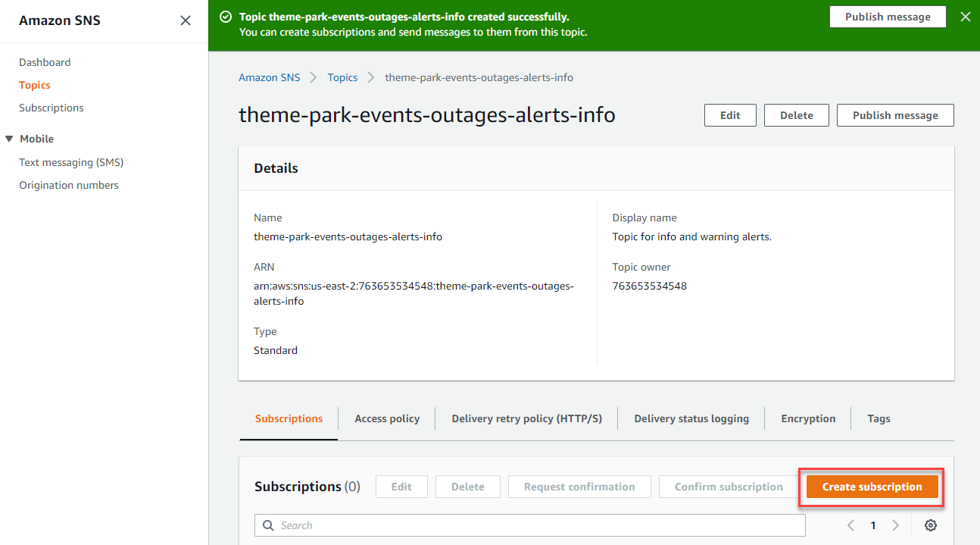This screenshot has width=980, height=545.
Task: Select the topic ARN text
Action: [414, 293]
